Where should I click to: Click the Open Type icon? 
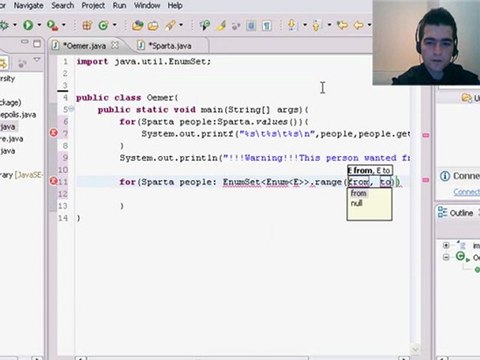coord(137,25)
